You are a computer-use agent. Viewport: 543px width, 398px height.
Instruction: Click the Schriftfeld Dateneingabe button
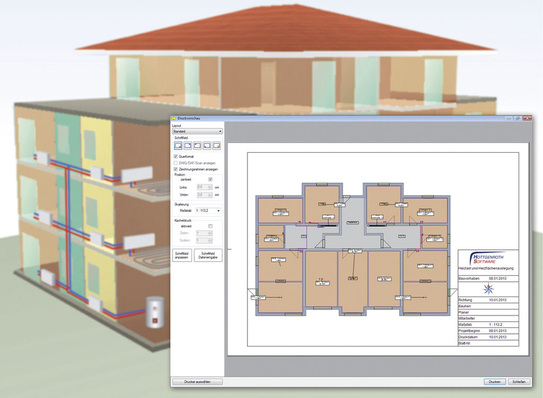208,255
